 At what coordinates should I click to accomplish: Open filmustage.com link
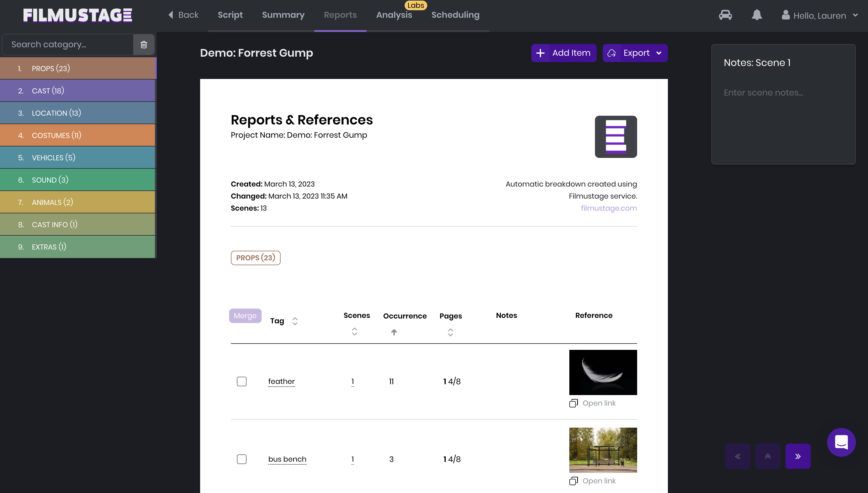[608, 208]
